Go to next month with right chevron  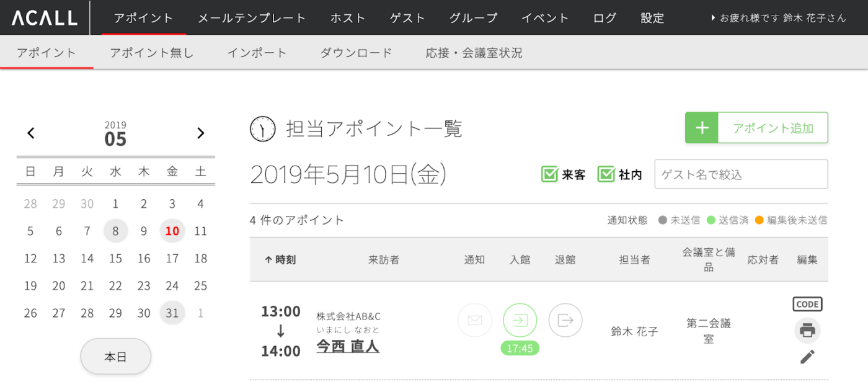tap(200, 133)
